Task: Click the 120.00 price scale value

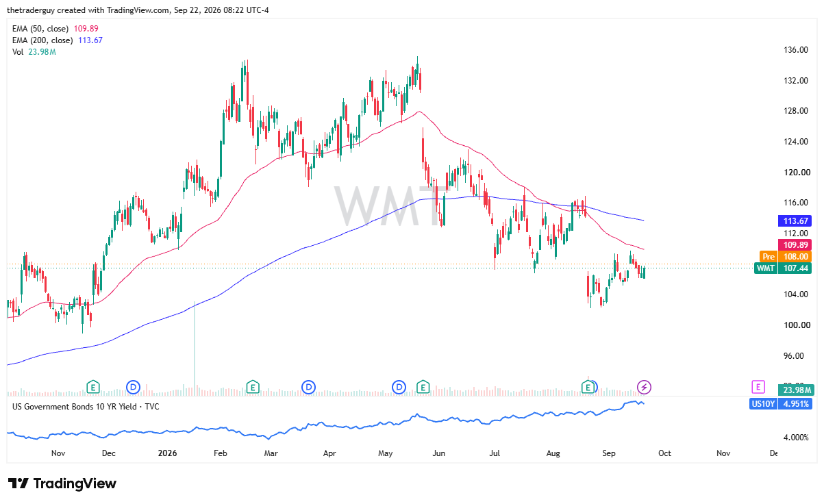Action: [x=797, y=173]
